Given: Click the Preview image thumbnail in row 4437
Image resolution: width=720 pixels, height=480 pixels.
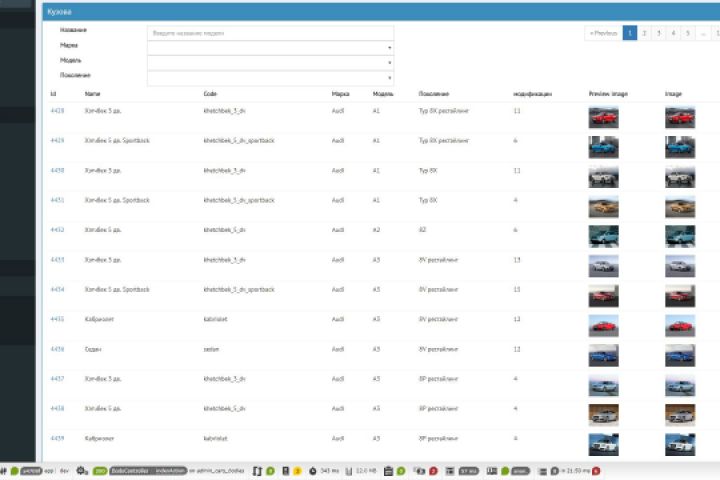Looking at the screenshot, I should [x=603, y=385].
